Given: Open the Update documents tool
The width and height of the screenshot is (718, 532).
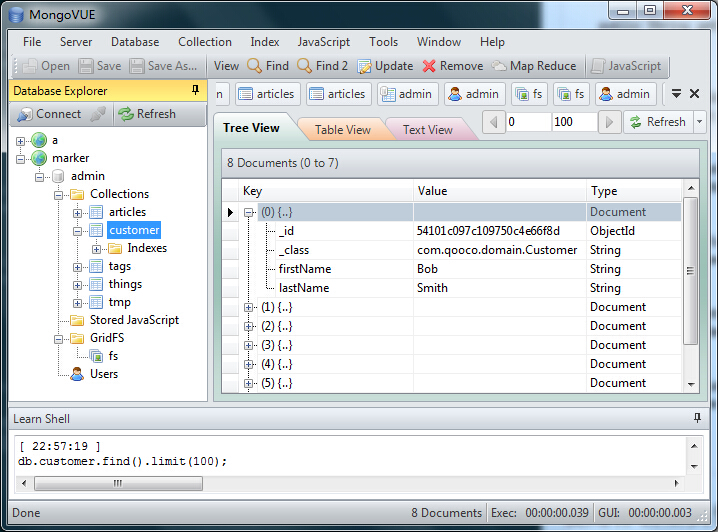Looking at the screenshot, I should (385, 66).
